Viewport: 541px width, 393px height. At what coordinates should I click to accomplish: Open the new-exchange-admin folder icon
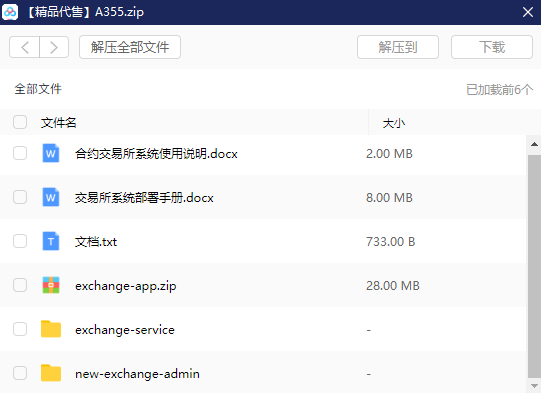click(51, 373)
